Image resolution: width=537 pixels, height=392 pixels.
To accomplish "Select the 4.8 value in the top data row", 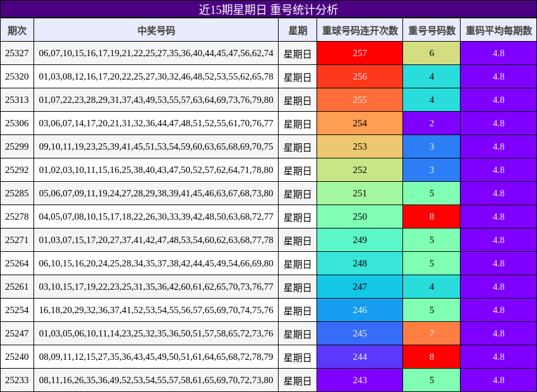I will tap(498, 54).
